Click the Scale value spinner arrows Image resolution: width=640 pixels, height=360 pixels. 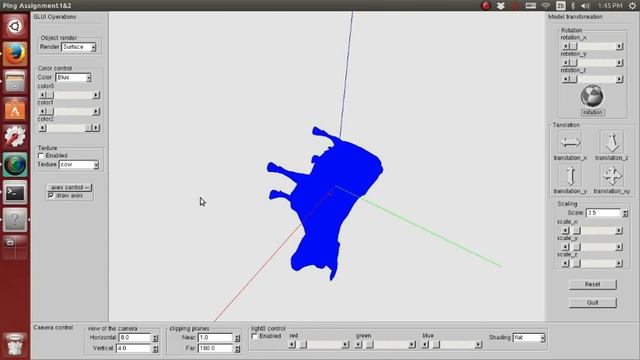point(624,213)
